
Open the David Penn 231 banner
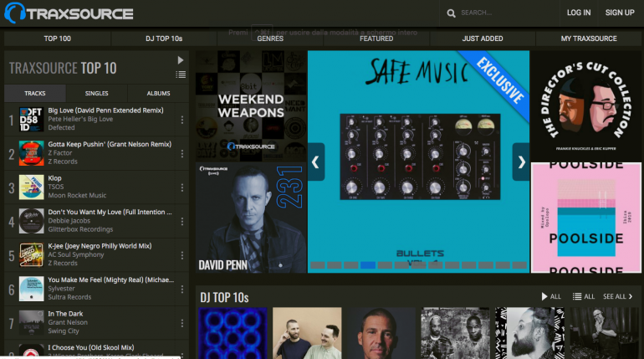(x=251, y=218)
